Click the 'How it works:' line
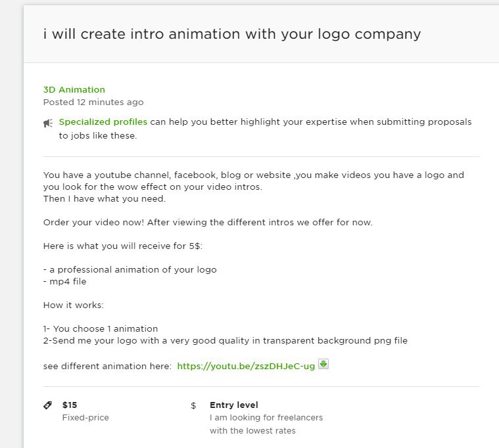The width and height of the screenshot is (499, 448). pyautogui.click(x=74, y=305)
